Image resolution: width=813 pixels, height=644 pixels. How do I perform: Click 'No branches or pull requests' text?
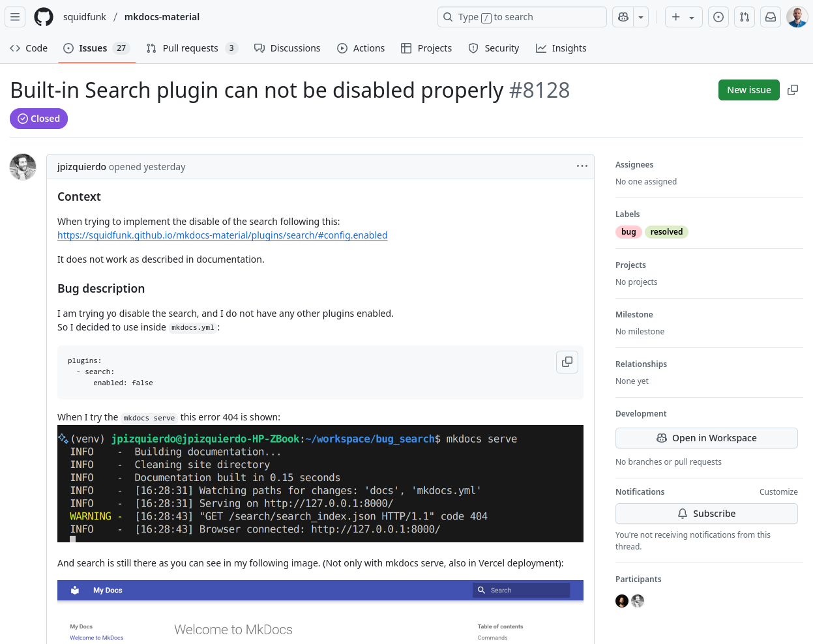click(668, 462)
